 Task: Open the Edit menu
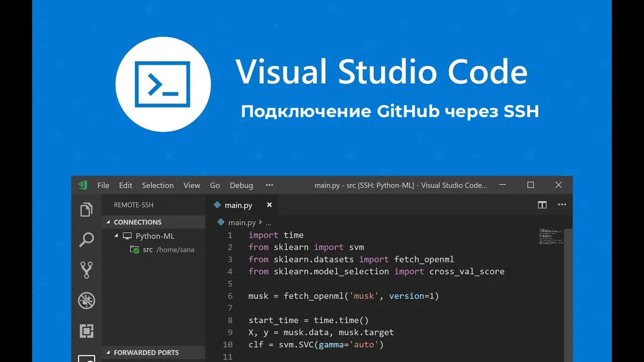pos(126,185)
